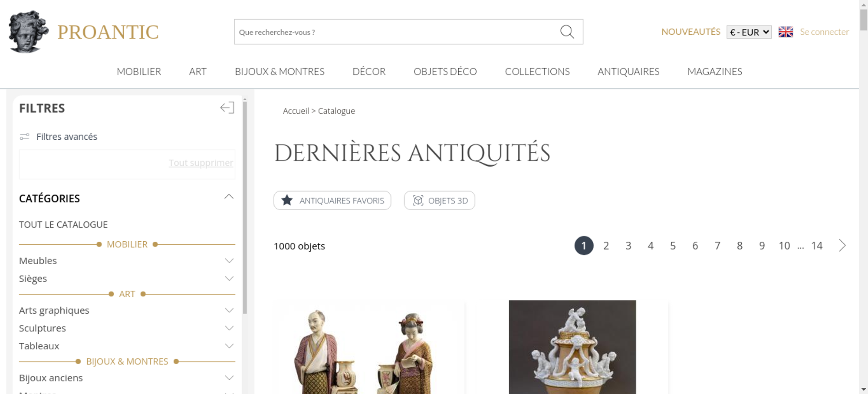The width and height of the screenshot is (868, 394).
Task: Expand the Bijoux anciens category
Action: point(229,378)
